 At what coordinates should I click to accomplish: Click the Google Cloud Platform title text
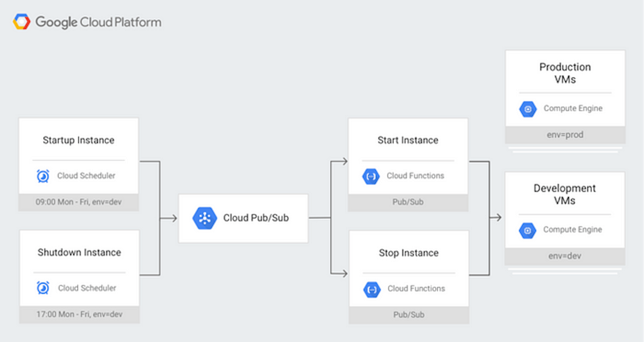[x=98, y=22]
